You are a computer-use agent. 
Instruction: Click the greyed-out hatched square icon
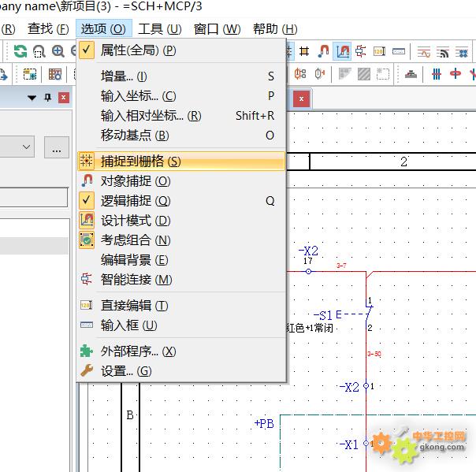363,74
